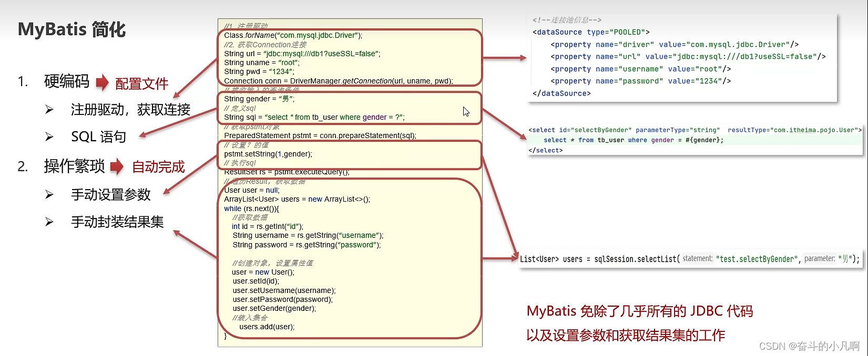Click the red "自动完成" label
The width and height of the screenshot is (868, 356).
158,167
